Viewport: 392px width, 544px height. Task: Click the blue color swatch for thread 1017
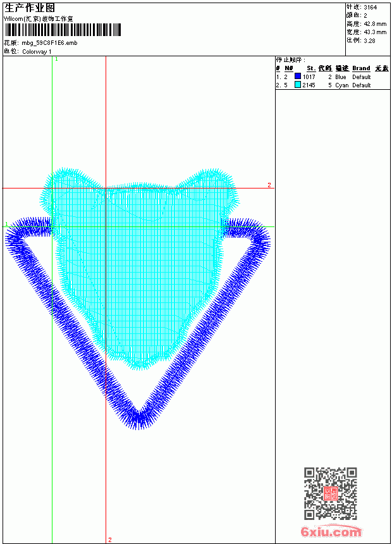(298, 76)
